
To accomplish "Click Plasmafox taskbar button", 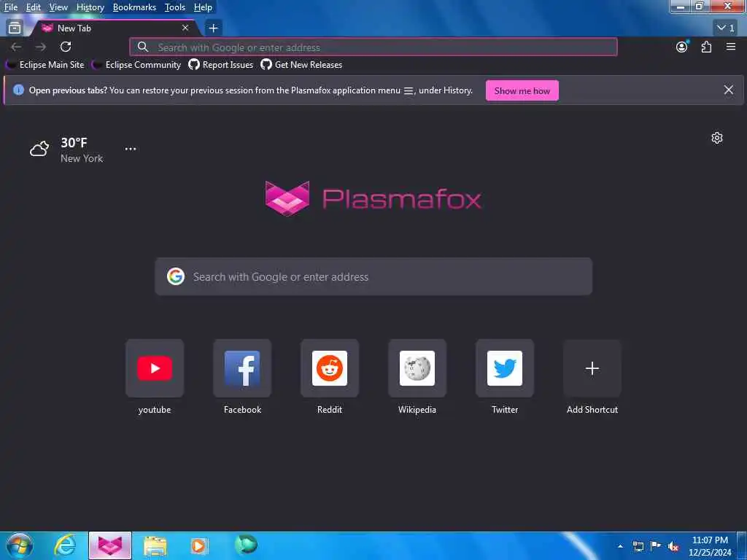I will pyautogui.click(x=110, y=545).
